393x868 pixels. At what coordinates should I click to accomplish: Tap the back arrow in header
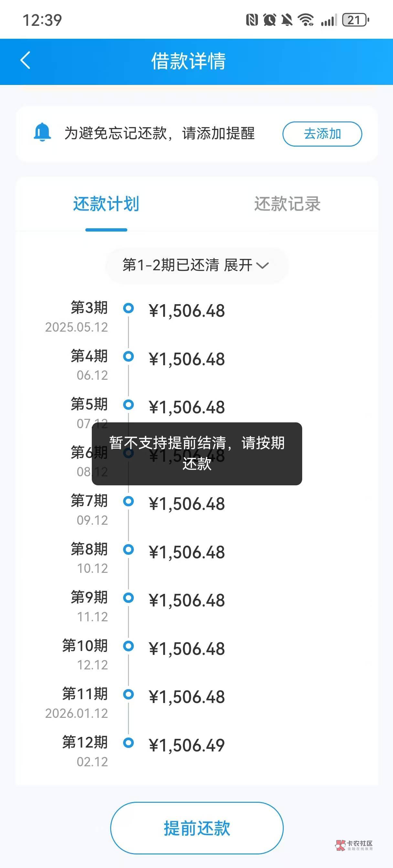click(x=26, y=61)
